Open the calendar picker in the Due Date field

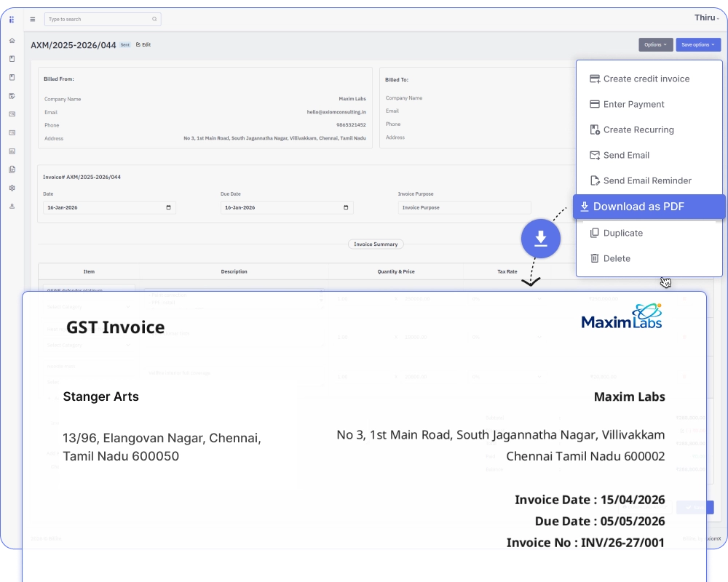(346, 207)
